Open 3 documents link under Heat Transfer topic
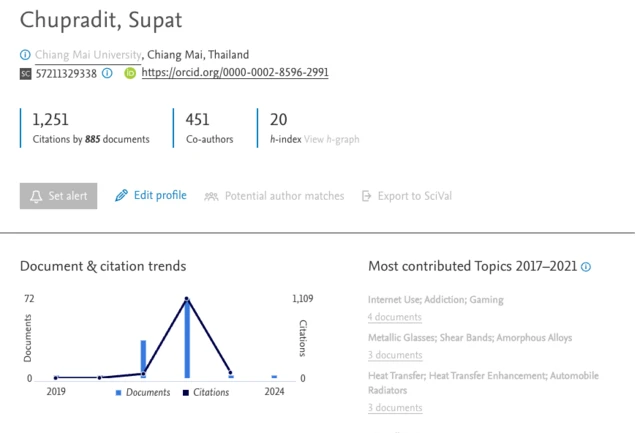Viewport: 640px width, 433px height. point(395,407)
